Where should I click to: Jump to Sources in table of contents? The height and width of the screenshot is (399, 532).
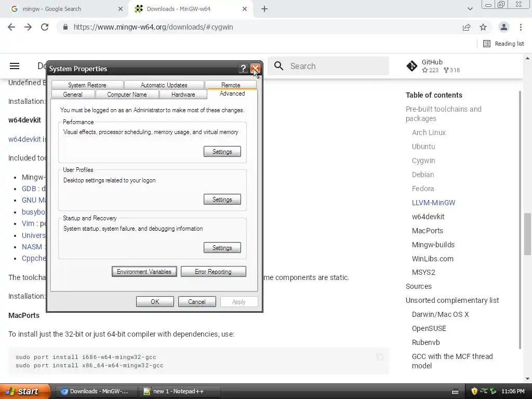[x=418, y=286]
